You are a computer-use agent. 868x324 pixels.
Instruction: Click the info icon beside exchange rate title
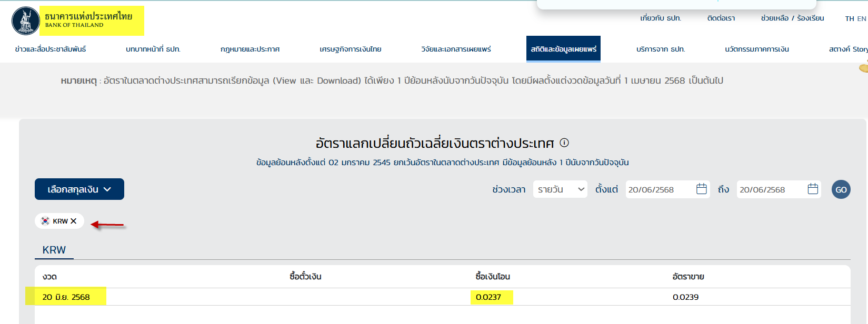pos(564,143)
